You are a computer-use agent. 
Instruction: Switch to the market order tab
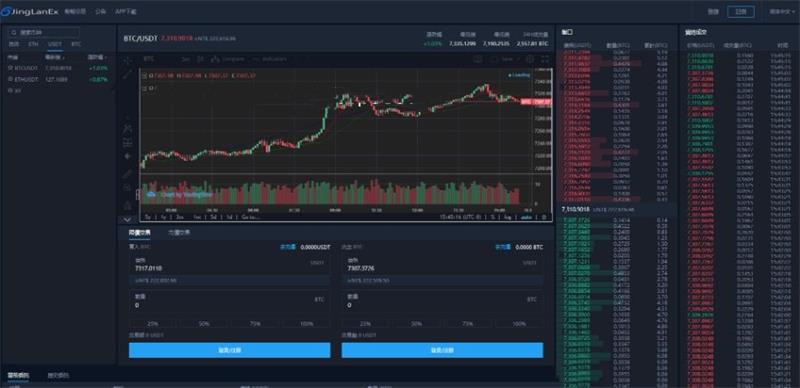point(179,233)
